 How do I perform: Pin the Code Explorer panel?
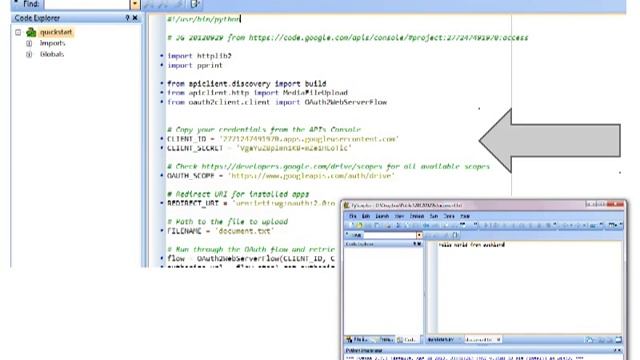coord(127,18)
